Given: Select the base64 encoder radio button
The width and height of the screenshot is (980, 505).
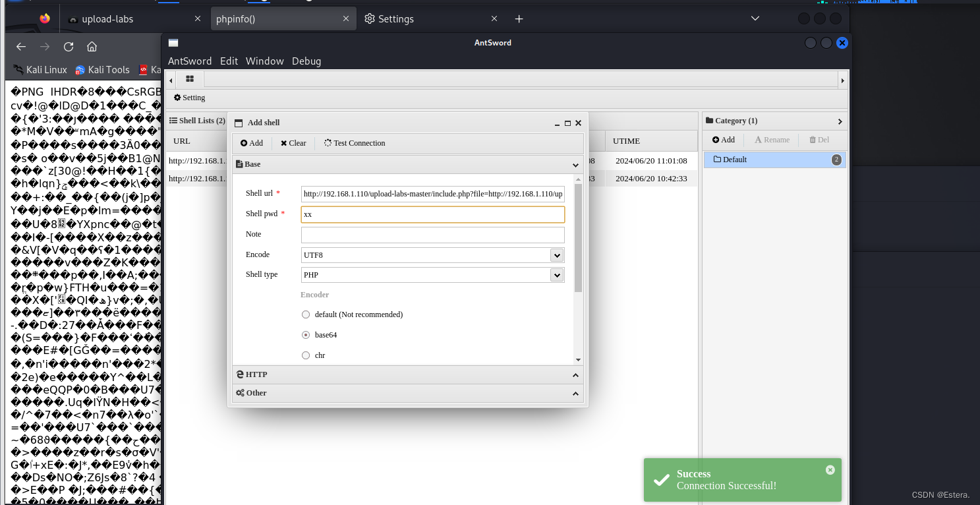Looking at the screenshot, I should pyautogui.click(x=305, y=335).
